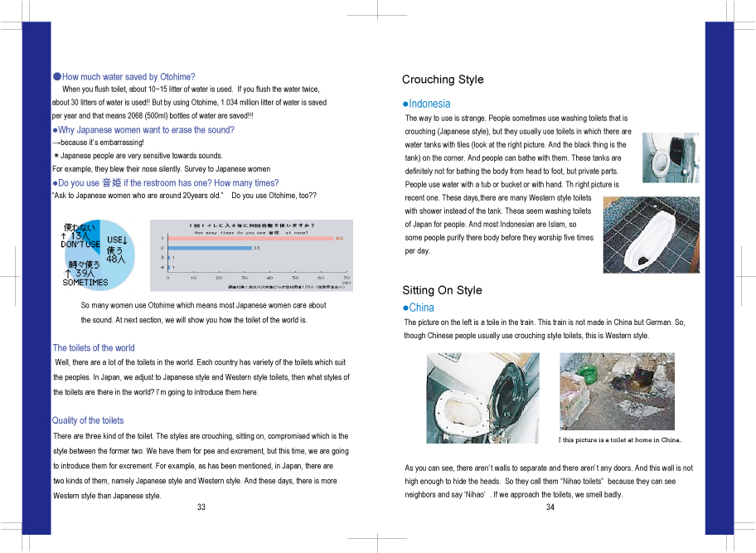Click the "Indonesia" bullet heading
Viewport: 756px width, 553px height.
[x=429, y=104]
